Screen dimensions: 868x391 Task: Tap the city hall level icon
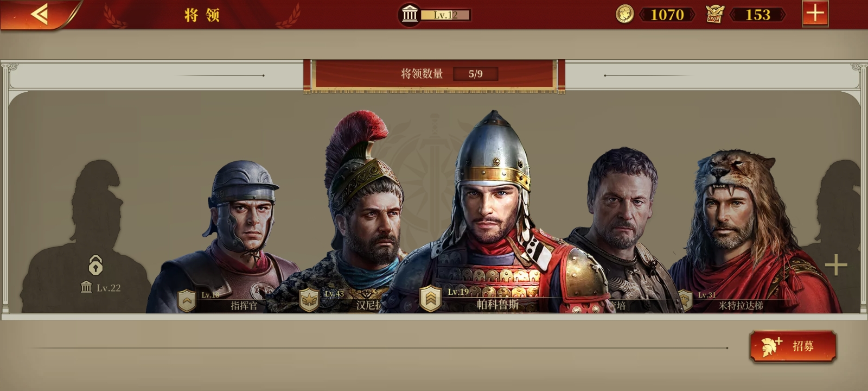pyautogui.click(x=410, y=15)
